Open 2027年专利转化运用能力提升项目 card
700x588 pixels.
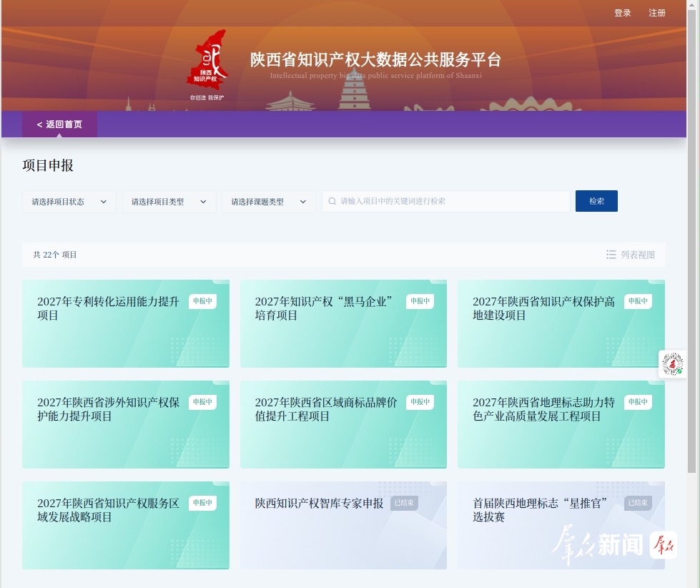pyautogui.click(x=126, y=324)
